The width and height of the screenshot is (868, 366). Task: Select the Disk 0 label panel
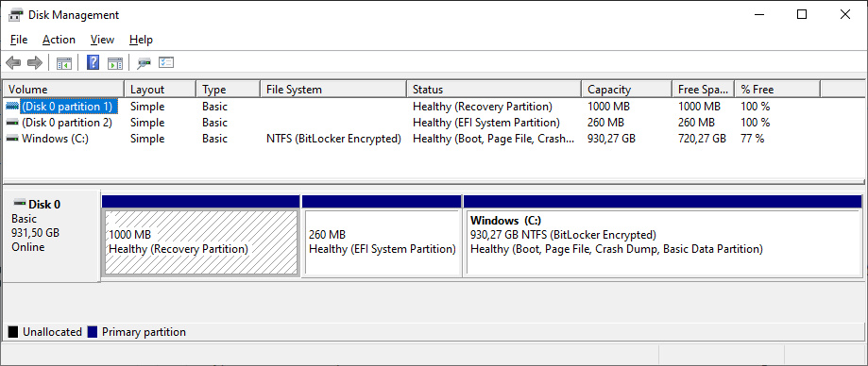pos(52,236)
